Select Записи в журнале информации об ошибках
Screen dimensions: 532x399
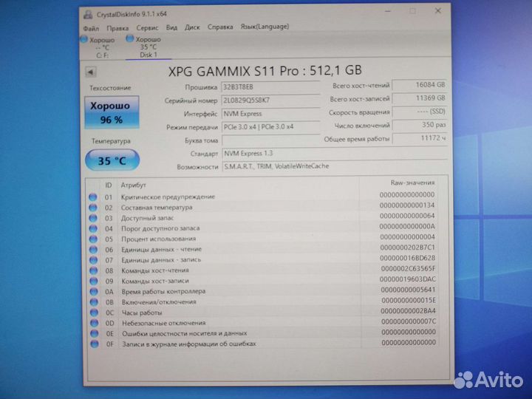[189, 344]
